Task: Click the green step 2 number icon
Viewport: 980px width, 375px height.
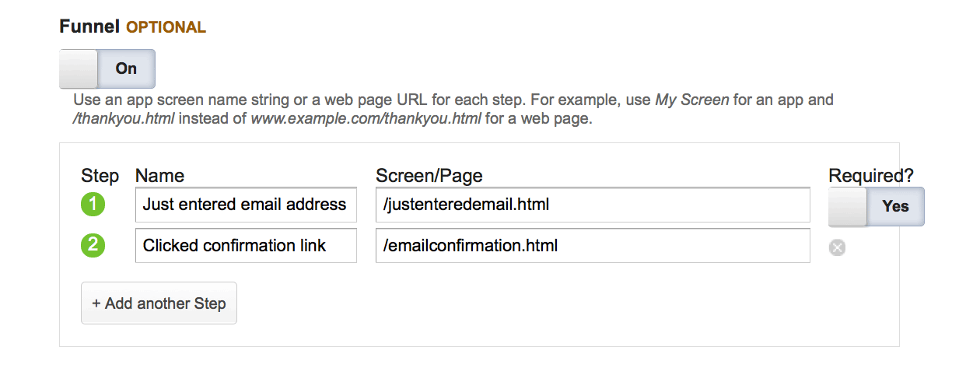Action: point(93,246)
